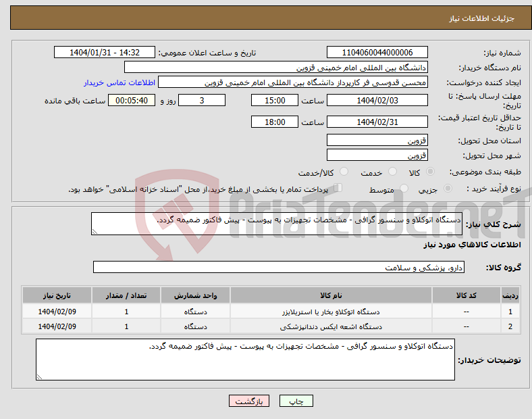Click the چاپ print button
This screenshot has height=419, width=532.
296,401
